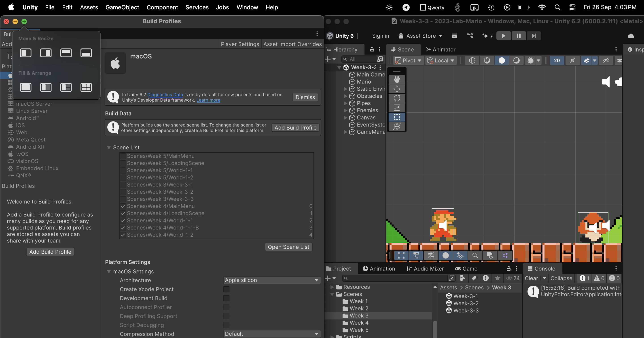Collapse the Scene List section

109,147
